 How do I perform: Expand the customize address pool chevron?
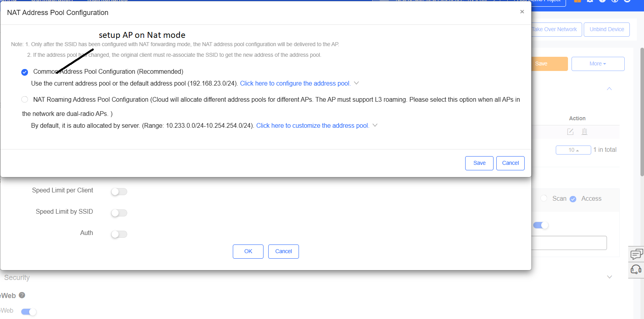click(x=375, y=125)
